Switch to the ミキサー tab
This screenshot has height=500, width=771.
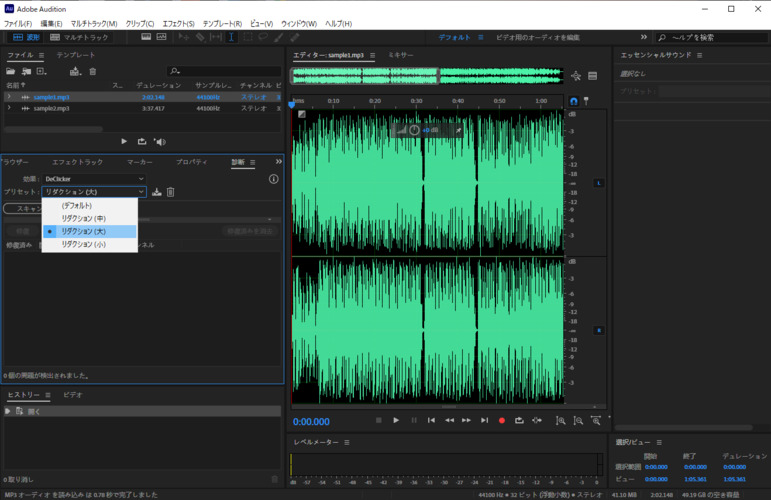pos(401,55)
